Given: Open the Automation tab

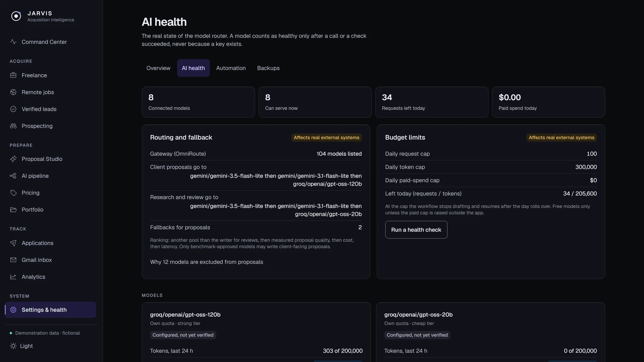Looking at the screenshot, I should pos(231,68).
